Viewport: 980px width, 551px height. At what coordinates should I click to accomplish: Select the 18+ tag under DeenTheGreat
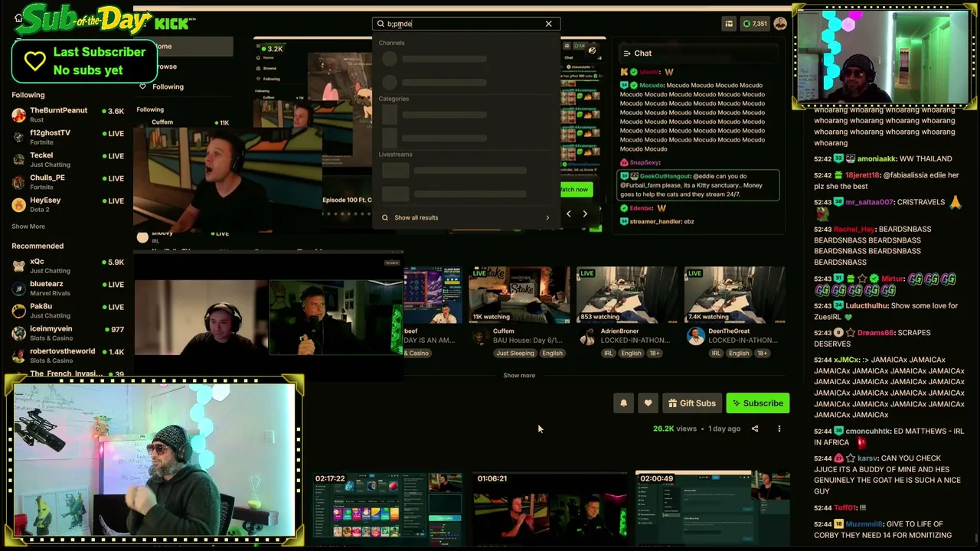(x=763, y=354)
